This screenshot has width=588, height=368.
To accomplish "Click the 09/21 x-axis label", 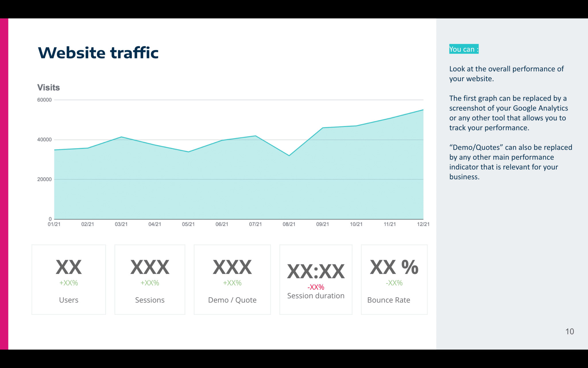I will 323,224.
